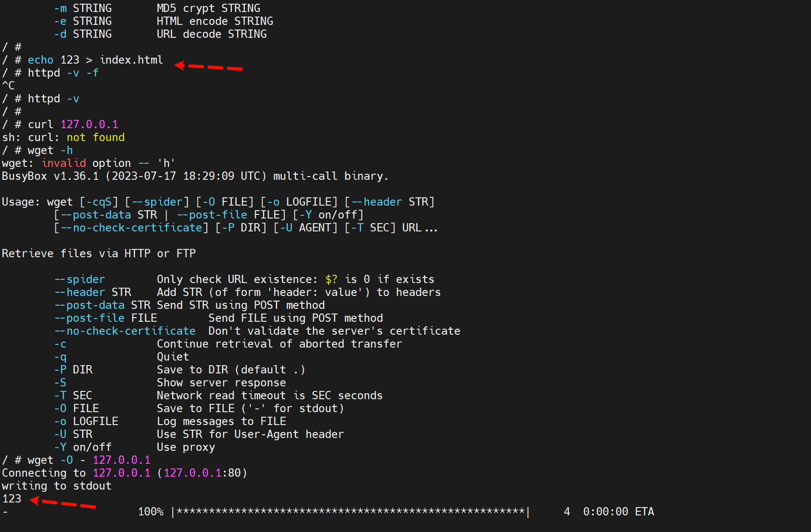Select the "writing to stdout" line
Image resolution: width=811 pixels, height=532 pixels.
(x=57, y=486)
